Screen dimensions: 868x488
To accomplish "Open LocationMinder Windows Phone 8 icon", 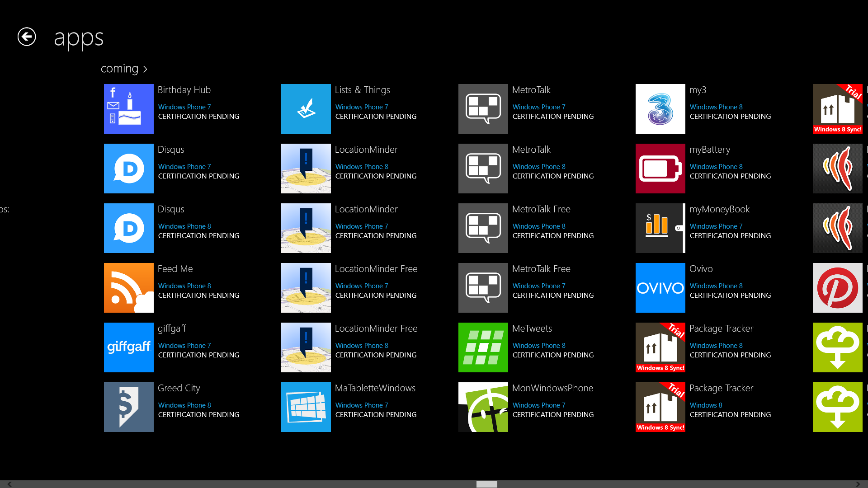I will point(306,169).
